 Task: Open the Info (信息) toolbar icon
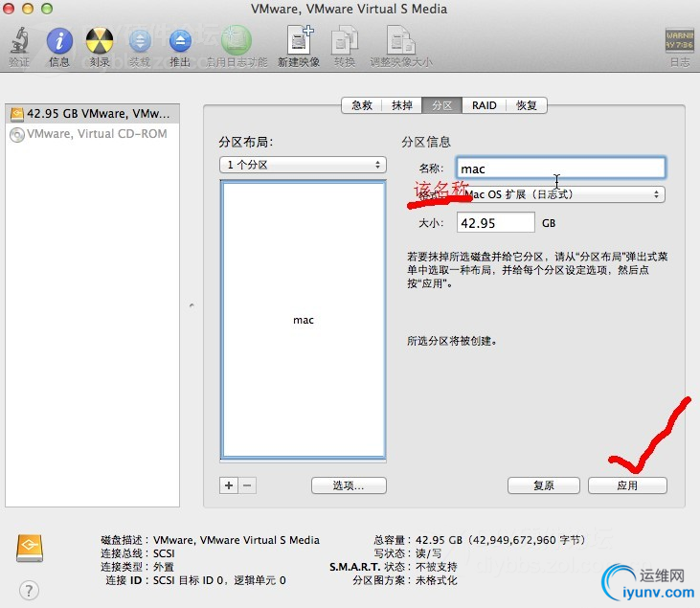(x=59, y=41)
